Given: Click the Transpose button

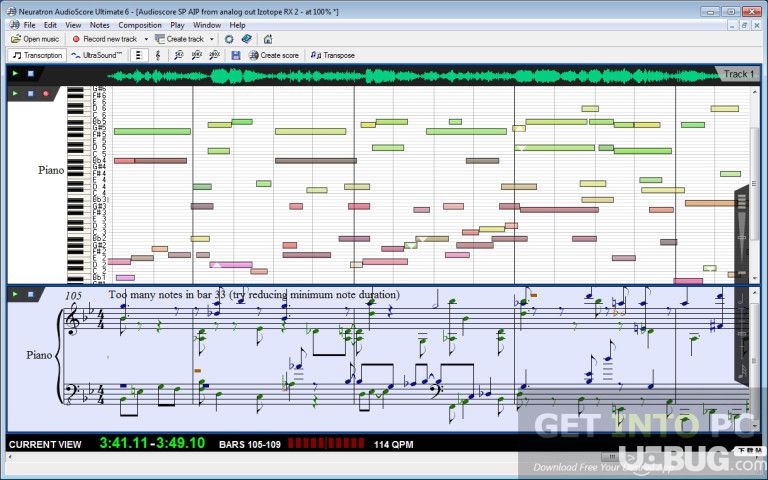Looking at the screenshot, I should tap(333, 55).
